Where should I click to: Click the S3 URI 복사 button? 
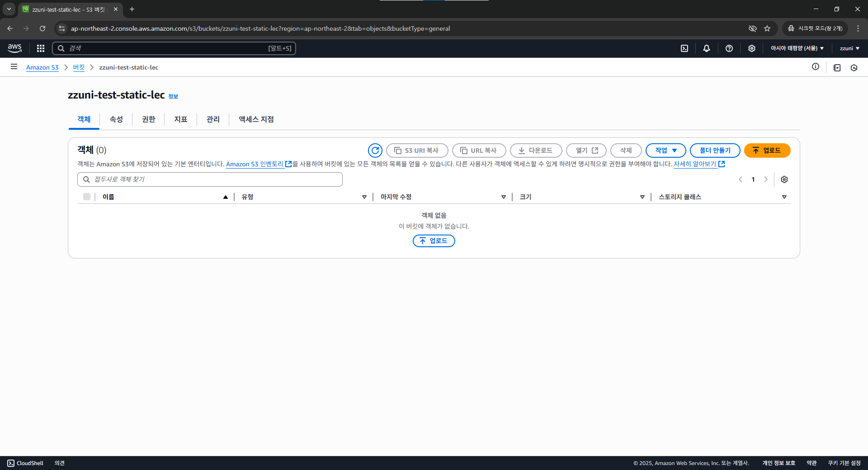pyautogui.click(x=417, y=150)
